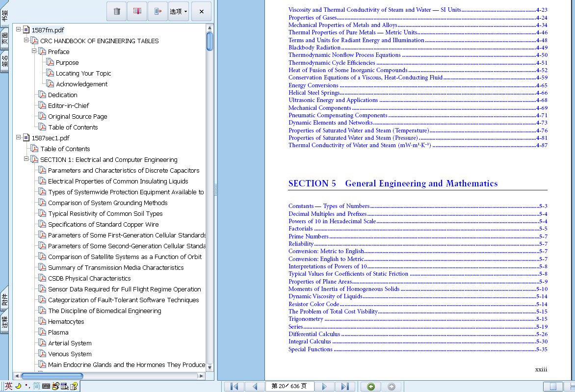
Task: Open the 附件 attachments side tab
Action: click(4, 299)
